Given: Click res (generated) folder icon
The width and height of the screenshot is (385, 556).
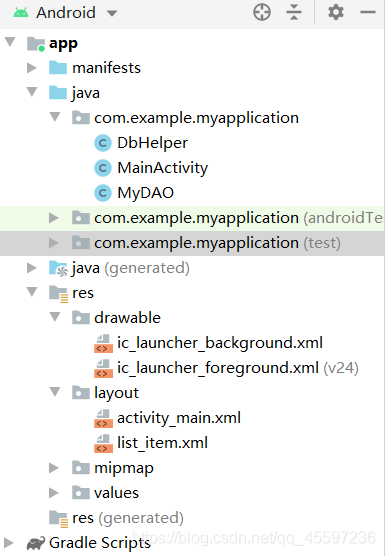Looking at the screenshot, I should (x=58, y=519).
